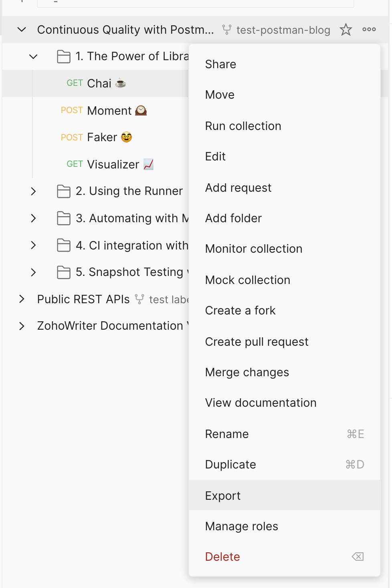Star the Continuous Quality collection
Screen dimensions: 392x588
[346, 30]
